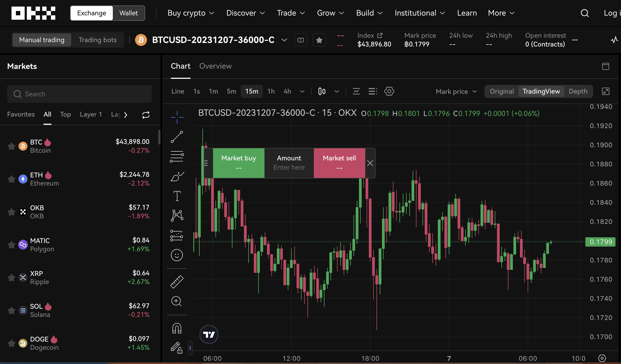This screenshot has height=364, width=621.
Task: Select the text annotation tool
Action: (177, 196)
